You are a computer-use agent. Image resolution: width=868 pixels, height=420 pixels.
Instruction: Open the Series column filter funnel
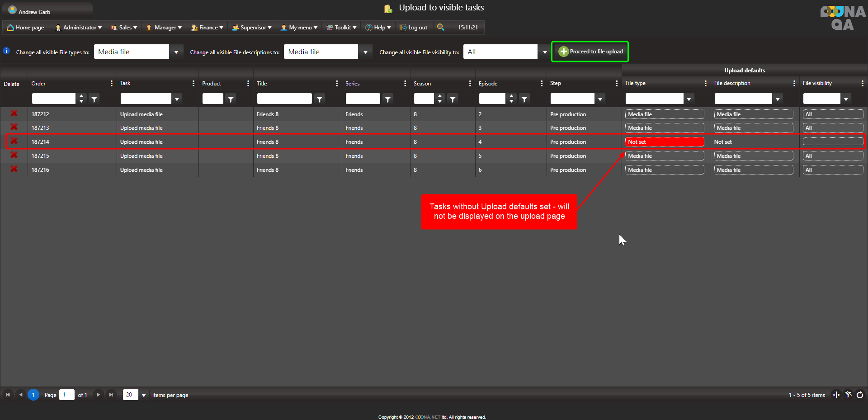pos(388,99)
